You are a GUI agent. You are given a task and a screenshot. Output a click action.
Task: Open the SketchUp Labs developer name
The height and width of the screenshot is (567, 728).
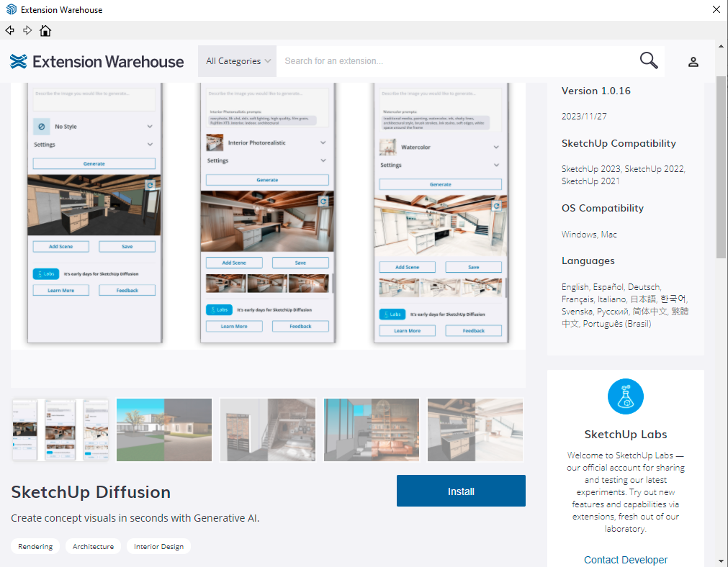(x=626, y=435)
